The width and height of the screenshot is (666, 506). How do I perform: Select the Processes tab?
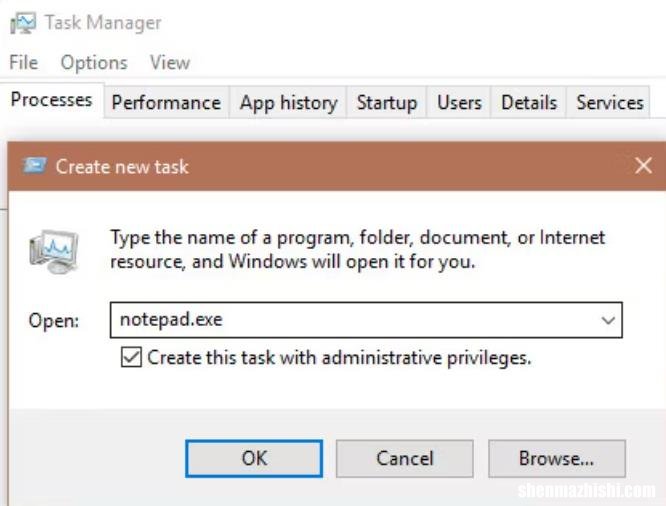coord(52,100)
